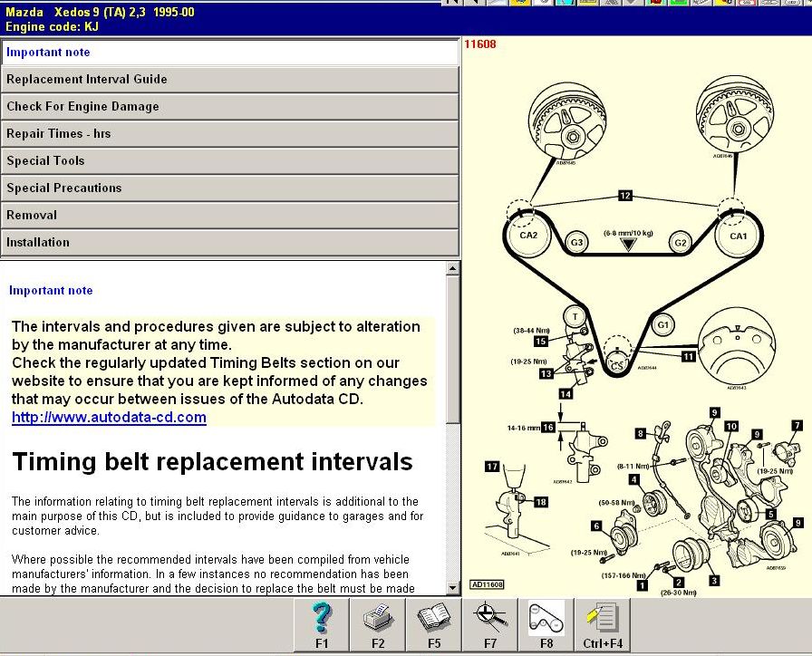Click callout number 5 on the diagram
The width and height of the screenshot is (812, 656).
click(x=770, y=514)
